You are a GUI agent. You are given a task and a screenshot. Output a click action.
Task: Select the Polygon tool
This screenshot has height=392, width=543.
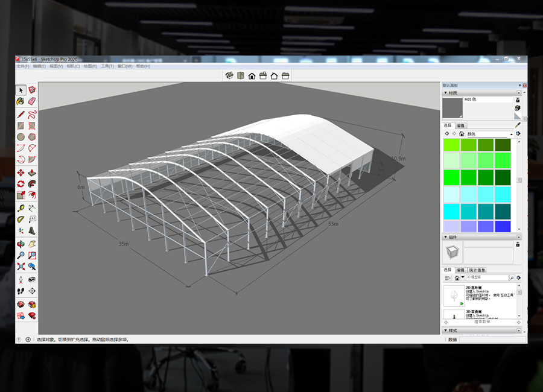[32, 137]
